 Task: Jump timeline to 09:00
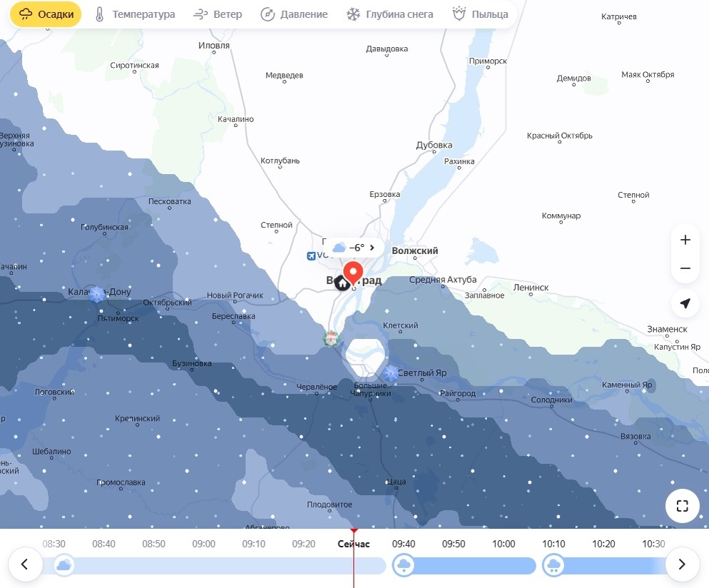click(203, 544)
